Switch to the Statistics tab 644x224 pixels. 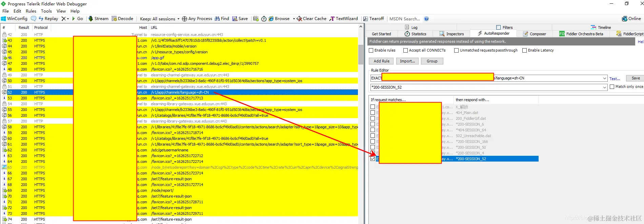[416, 34]
